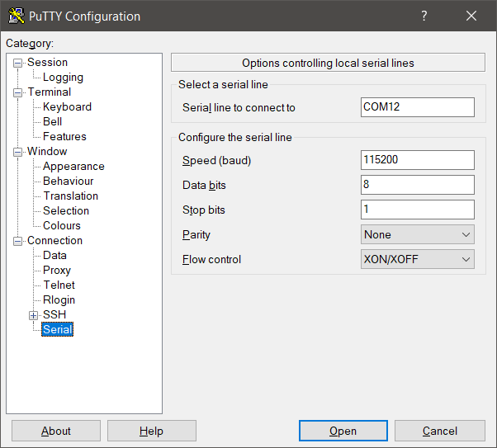This screenshot has width=497, height=448.
Task: Click the 'Serial line to connect to' label
Action: point(239,108)
